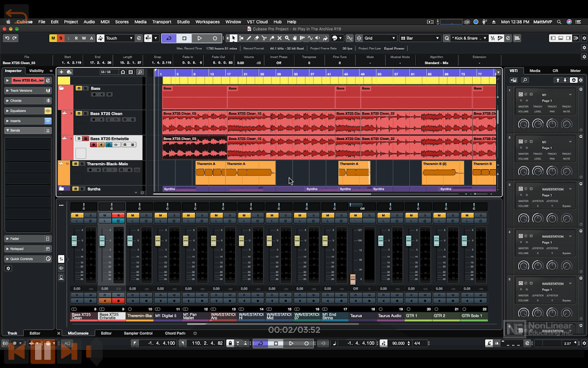Open the track list search magnifier
Image resolution: width=588 pixels, height=368 pixels.
pyautogui.click(x=140, y=72)
